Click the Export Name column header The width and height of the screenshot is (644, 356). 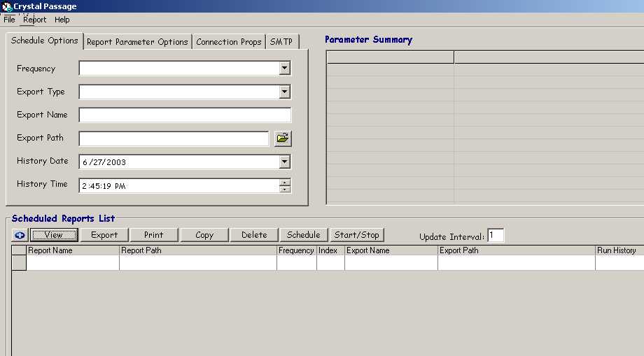point(391,250)
